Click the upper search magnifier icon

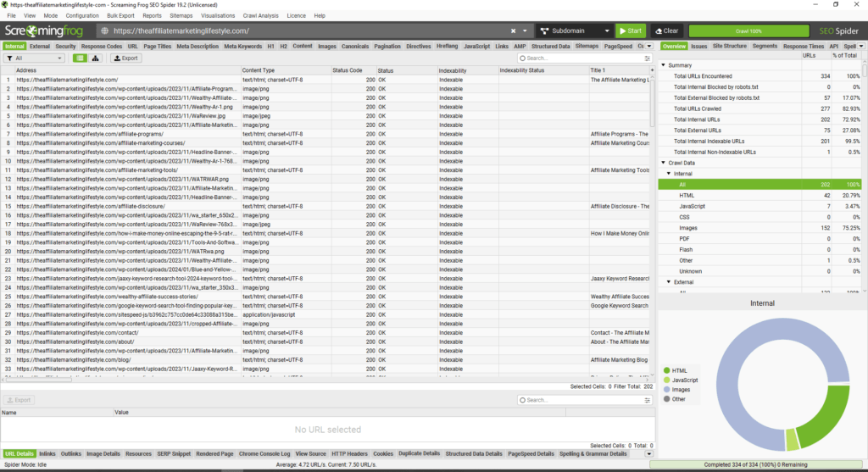[x=522, y=58]
